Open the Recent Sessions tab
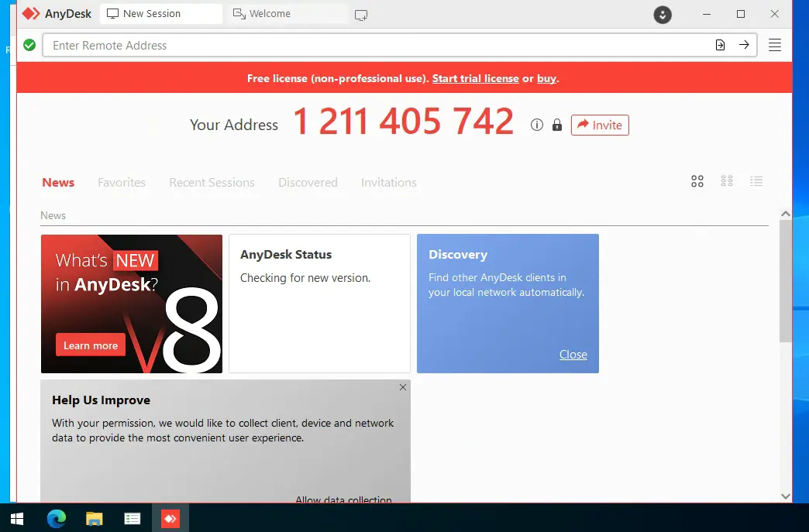This screenshot has height=532, width=809. click(x=212, y=183)
